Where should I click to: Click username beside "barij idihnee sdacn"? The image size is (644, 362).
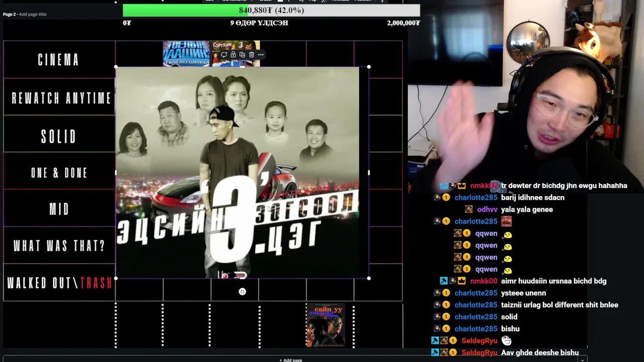coord(475,198)
